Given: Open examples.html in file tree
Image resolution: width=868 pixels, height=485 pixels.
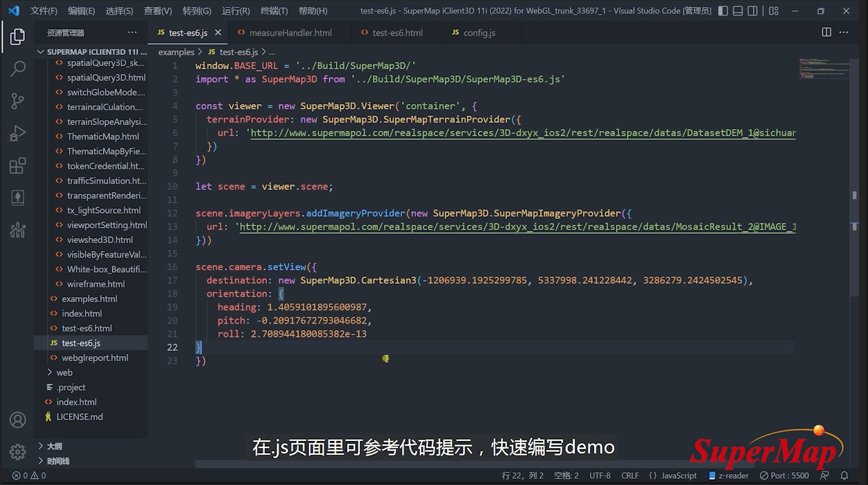Looking at the screenshot, I should coord(92,298).
